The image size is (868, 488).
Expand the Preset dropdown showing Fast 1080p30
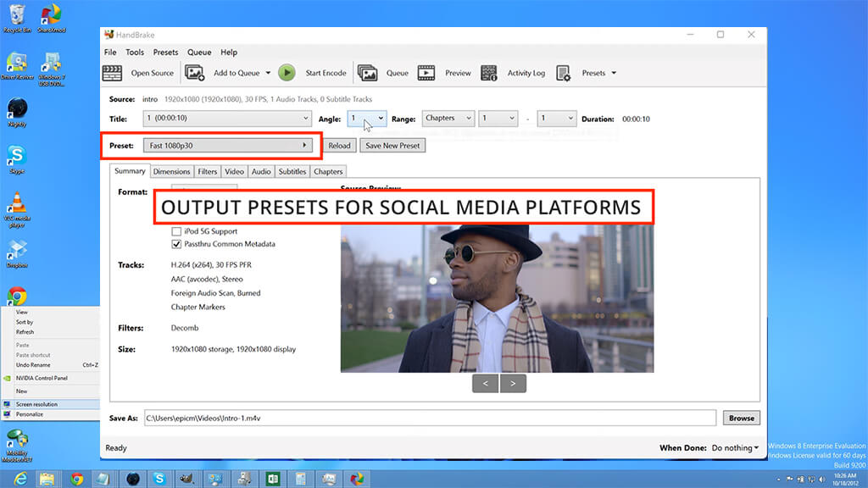(227, 146)
